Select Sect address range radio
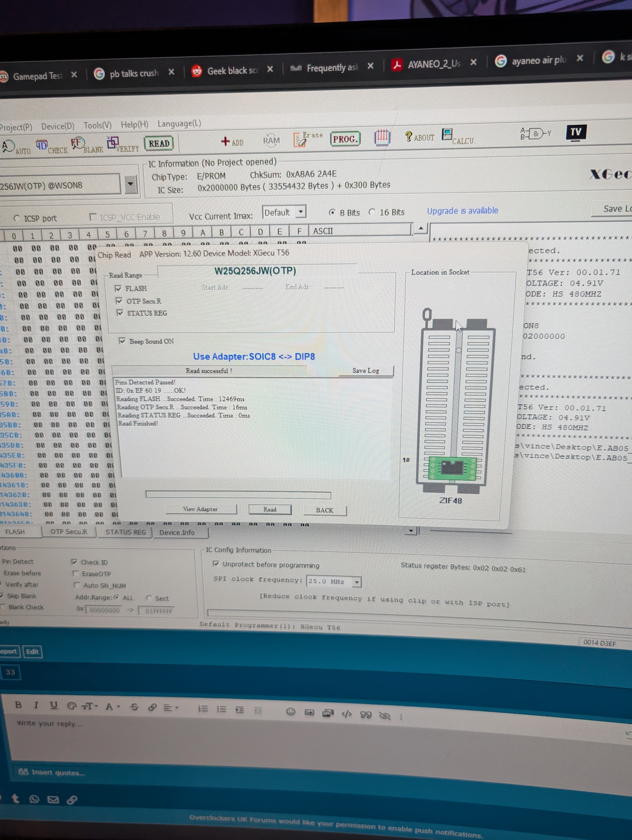The height and width of the screenshot is (840, 632). pyautogui.click(x=149, y=598)
